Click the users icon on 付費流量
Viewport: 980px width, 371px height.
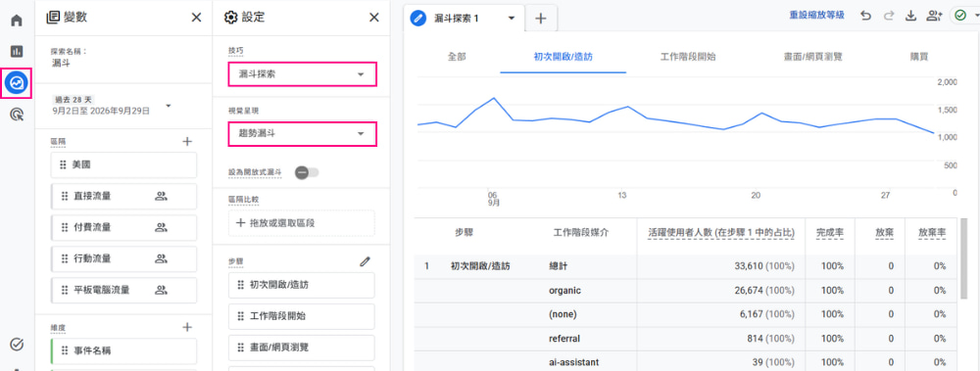coord(162,227)
